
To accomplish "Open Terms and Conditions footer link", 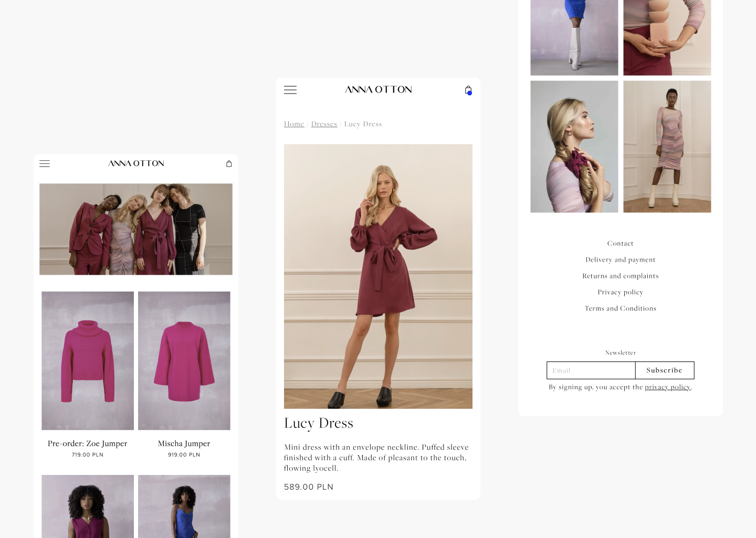I will pos(621,308).
